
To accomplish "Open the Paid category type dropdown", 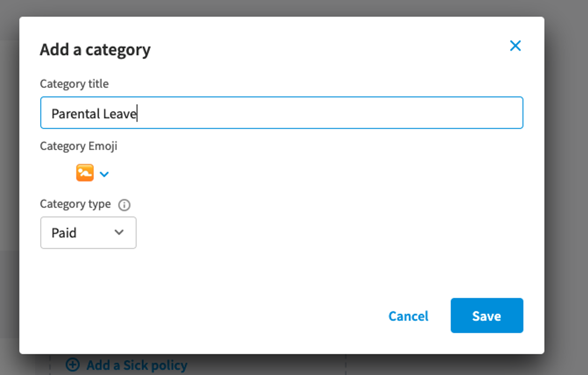I will click(x=88, y=232).
